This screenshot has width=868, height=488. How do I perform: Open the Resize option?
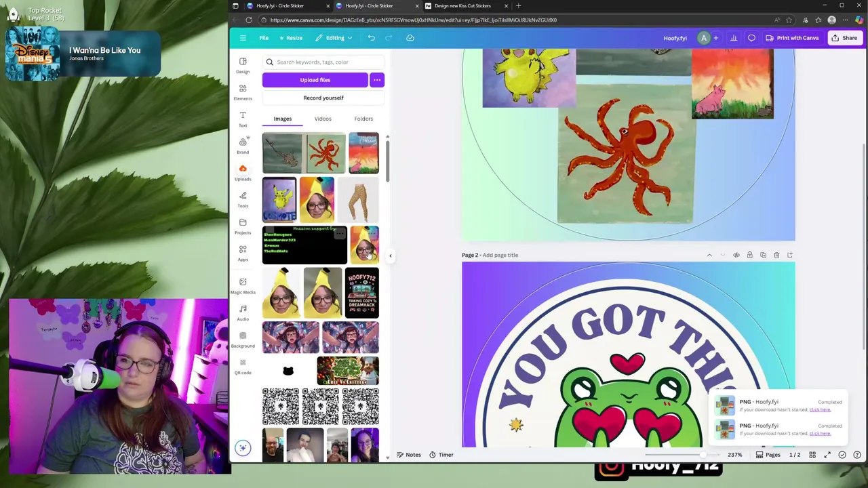point(290,38)
